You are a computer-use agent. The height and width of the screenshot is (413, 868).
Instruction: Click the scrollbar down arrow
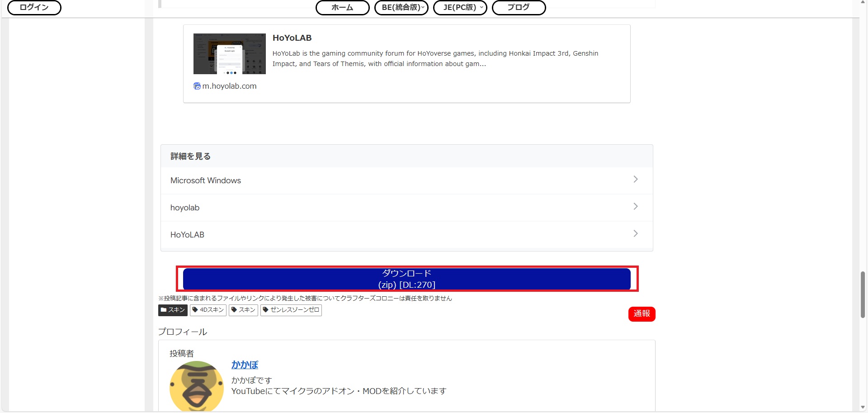[863, 408]
